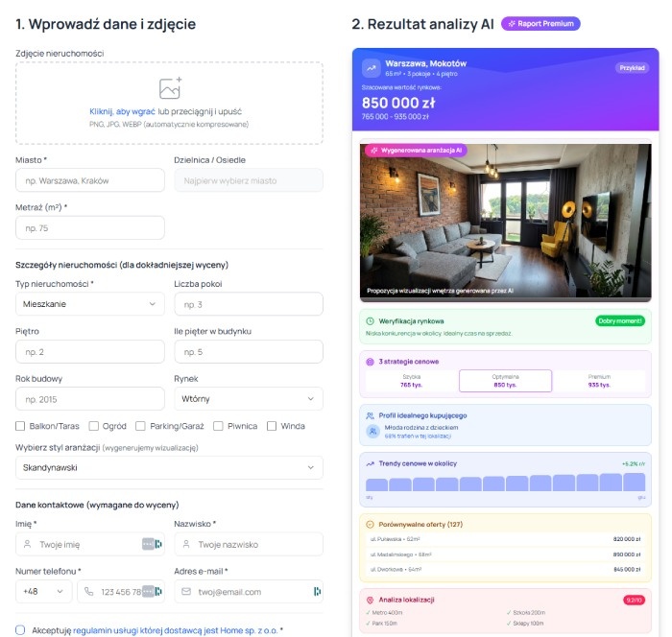Click the Sklepy 100m entry
This screenshot has height=637, width=672.
(x=525, y=624)
